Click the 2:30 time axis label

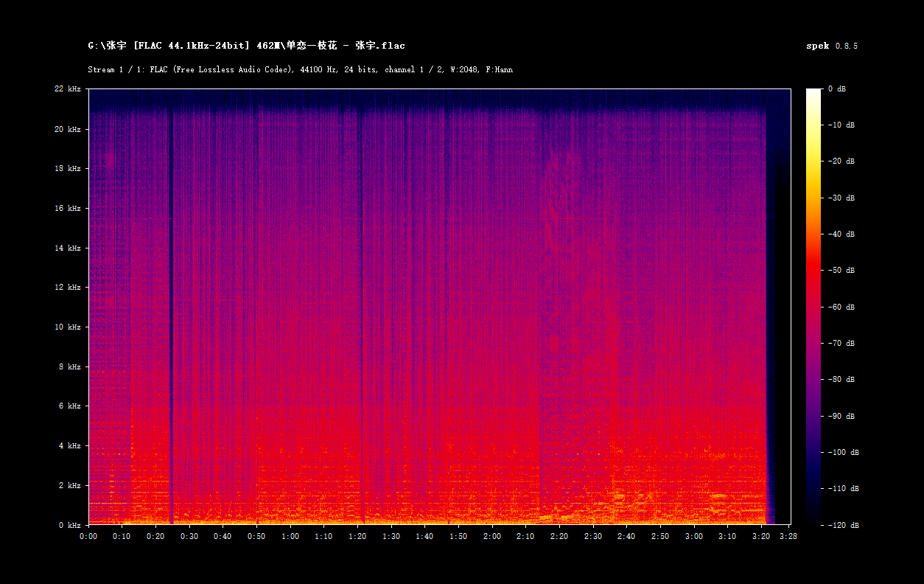[x=593, y=537]
